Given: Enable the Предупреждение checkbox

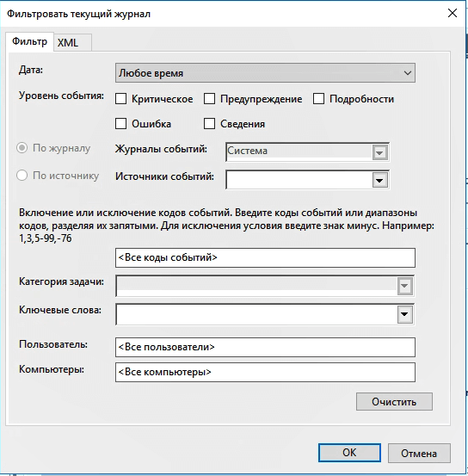Looking at the screenshot, I should pyautogui.click(x=209, y=99).
